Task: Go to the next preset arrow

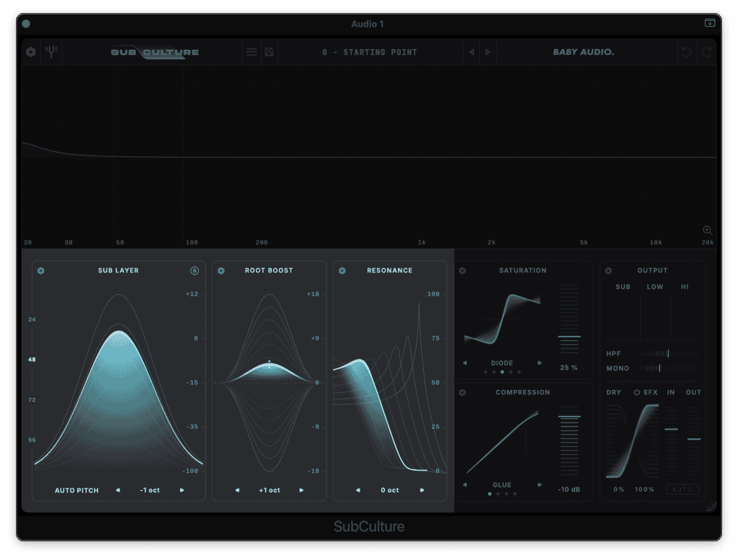Action: point(488,52)
